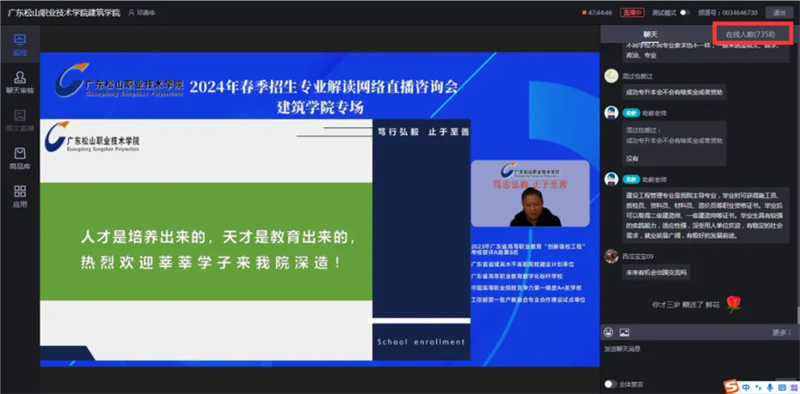Open the 商品库 product library icon
Viewport: 800px width, 394px height.
pos(20,159)
